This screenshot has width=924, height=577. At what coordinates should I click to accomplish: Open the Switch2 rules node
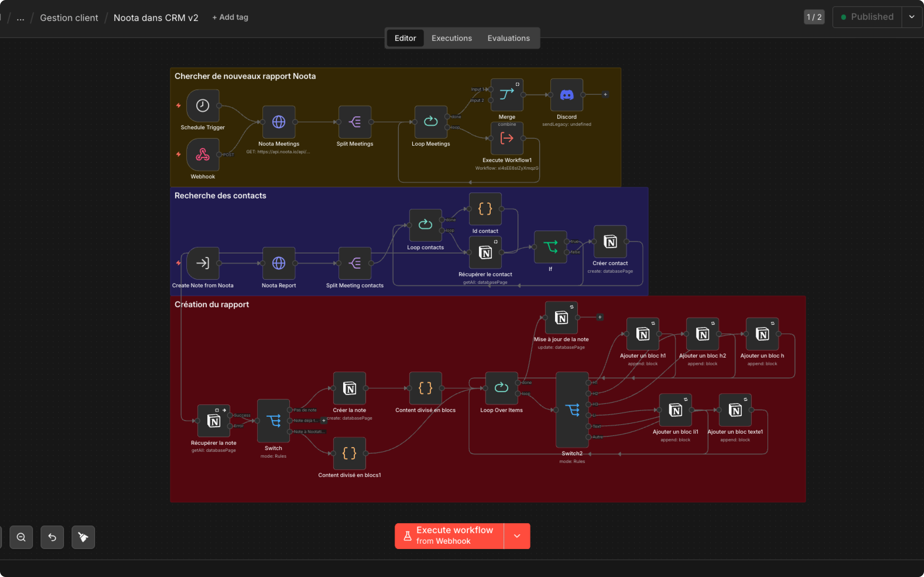tap(572, 410)
